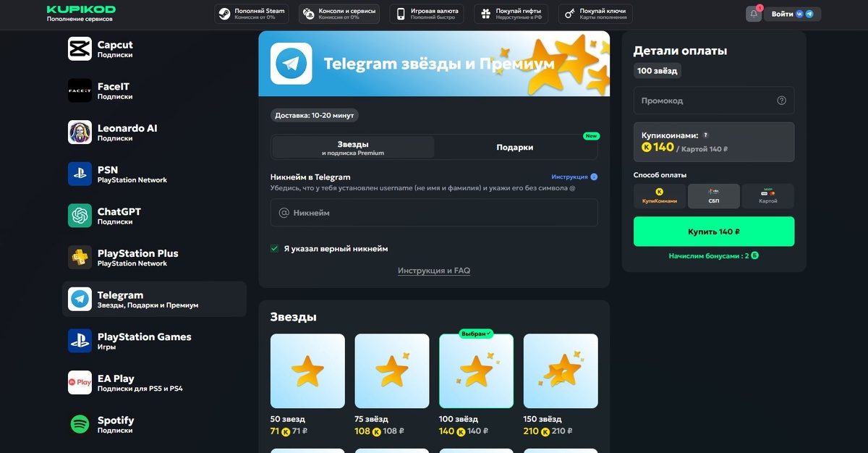
Task: Select the 150 звёзд package card
Action: (x=561, y=386)
